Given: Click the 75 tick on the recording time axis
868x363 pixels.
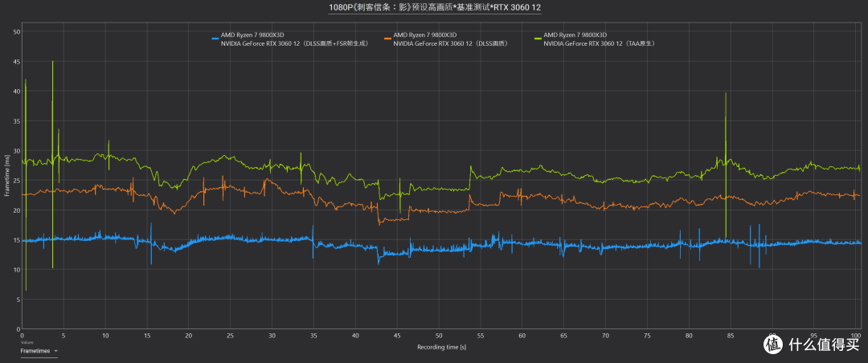Looking at the screenshot, I should (647, 336).
